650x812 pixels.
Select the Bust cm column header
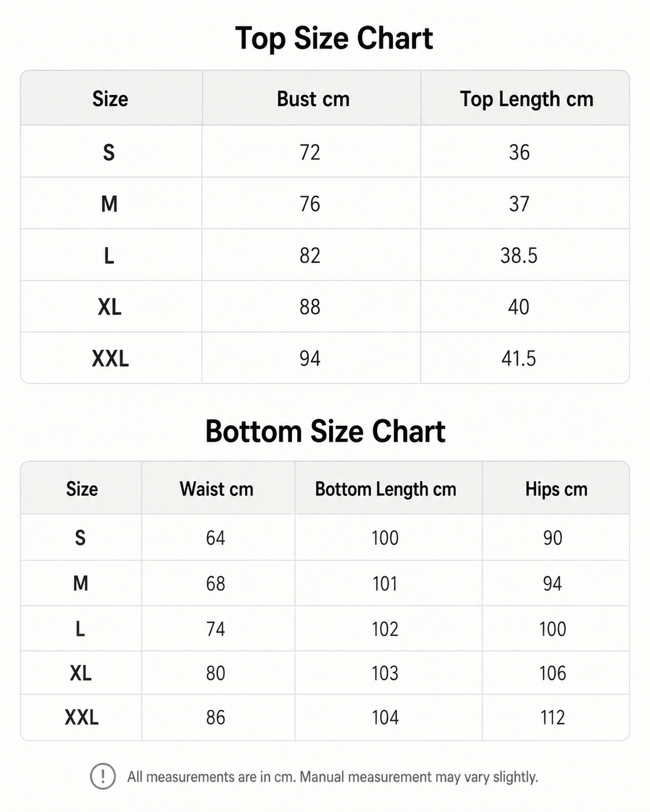(313, 99)
